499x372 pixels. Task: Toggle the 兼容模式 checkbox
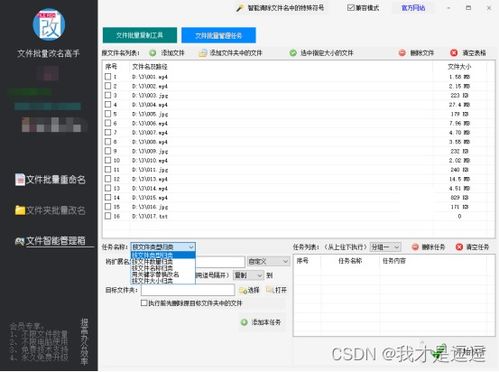pyautogui.click(x=350, y=8)
